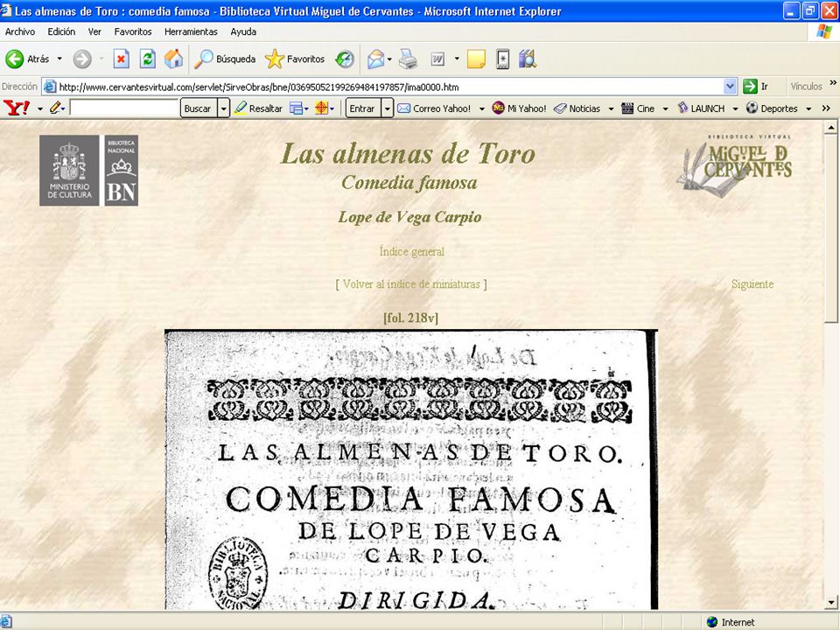Open Cine in Yahoo toolbar
Image resolution: width=840 pixels, height=630 pixels.
pyautogui.click(x=638, y=108)
